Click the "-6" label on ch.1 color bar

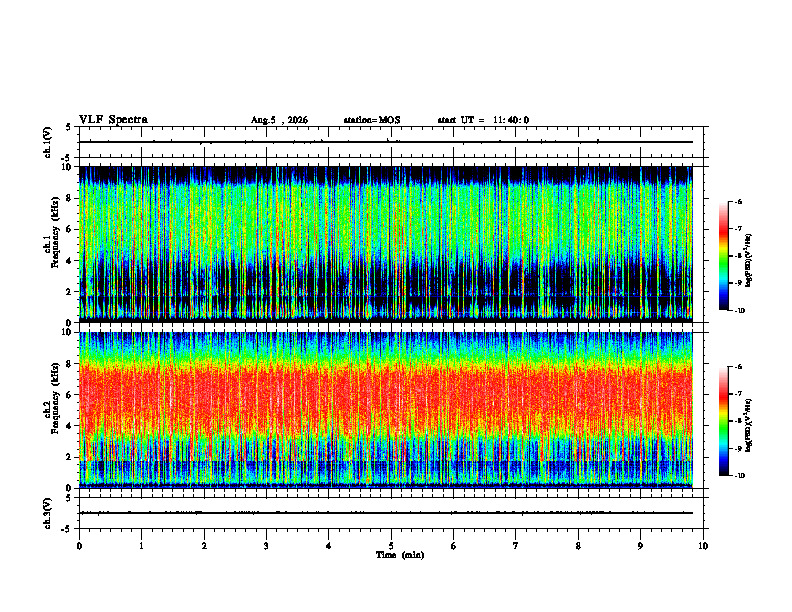[x=738, y=201]
